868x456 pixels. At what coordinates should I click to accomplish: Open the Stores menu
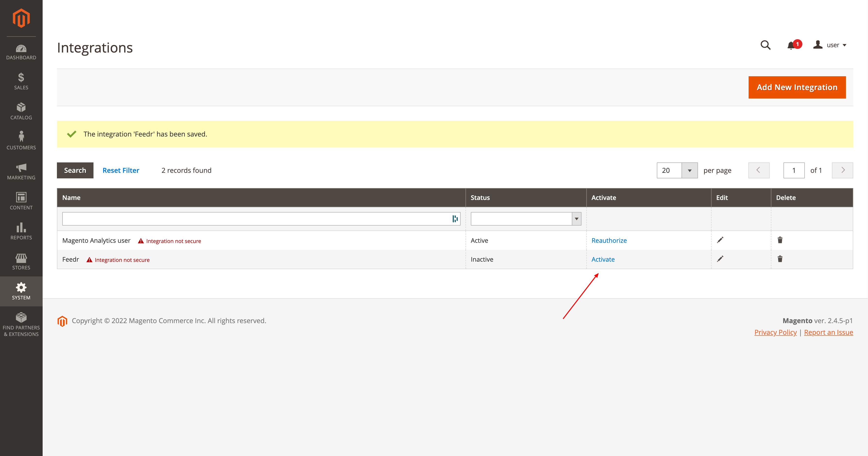pos(21,261)
